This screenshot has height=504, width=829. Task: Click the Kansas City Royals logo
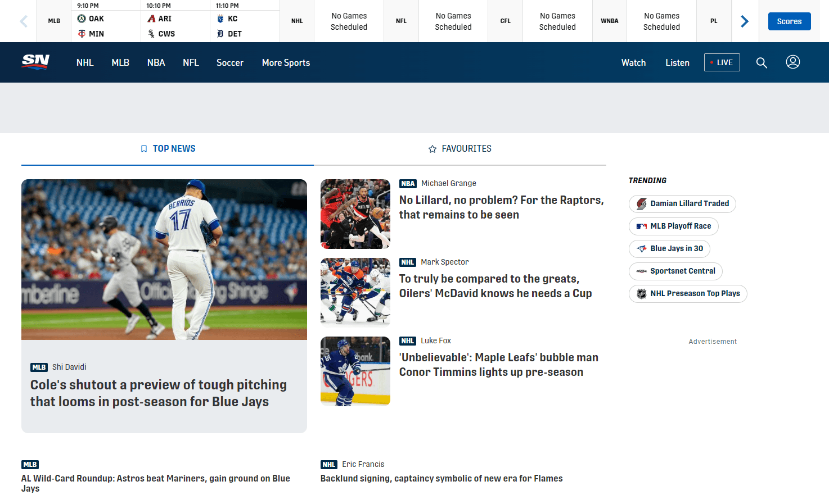point(220,19)
